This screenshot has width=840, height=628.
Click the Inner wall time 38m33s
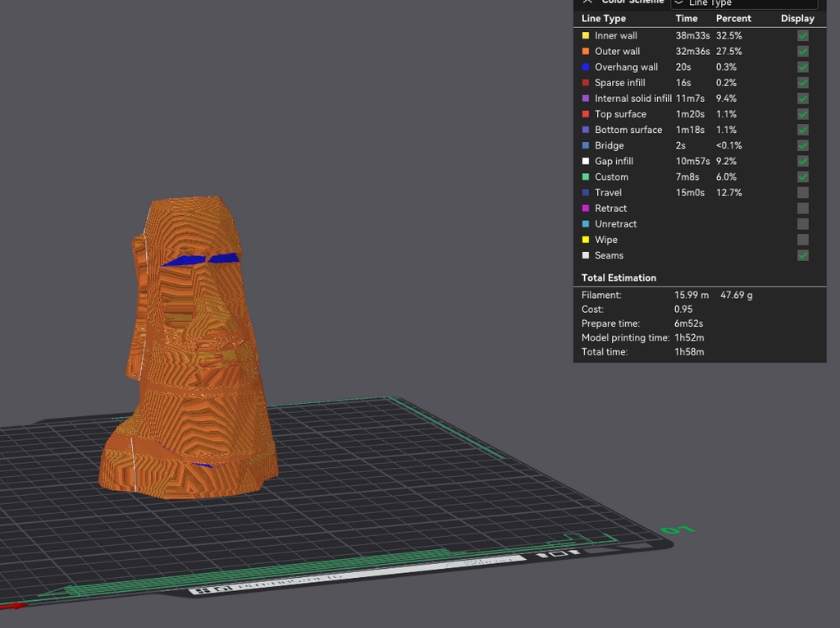pos(692,35)
